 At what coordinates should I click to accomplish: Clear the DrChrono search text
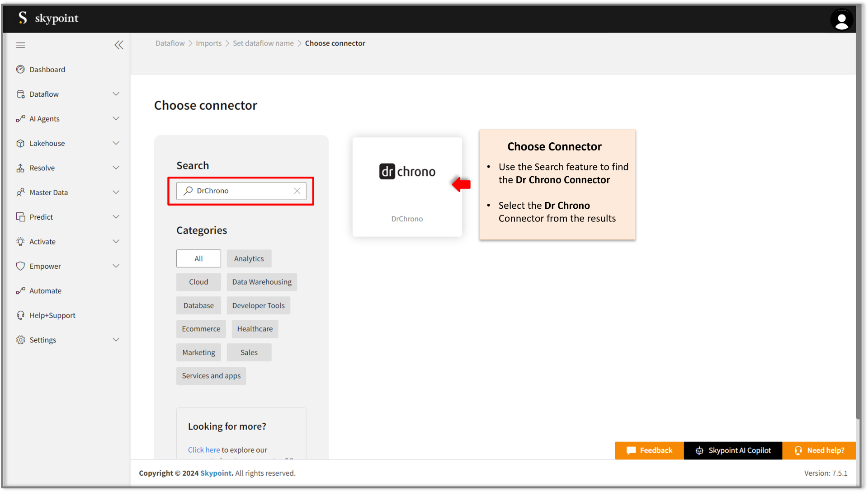coord(297,191)
